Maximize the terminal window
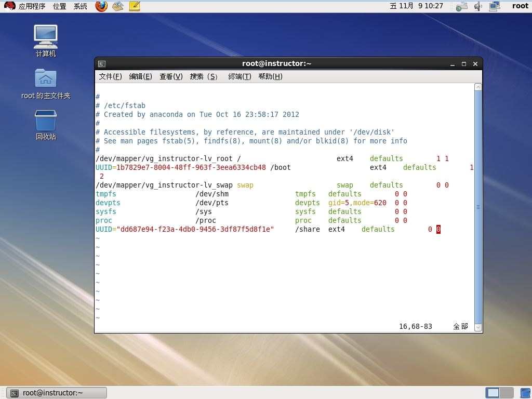The width and height of the screenshot is (532, 399). pos(464,64)
